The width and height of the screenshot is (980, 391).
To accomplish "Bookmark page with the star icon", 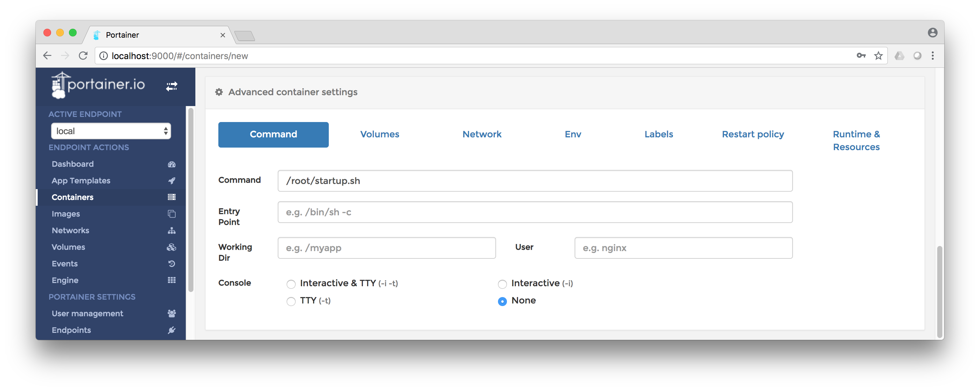I will pyautogui.click(x=878, y=56).
